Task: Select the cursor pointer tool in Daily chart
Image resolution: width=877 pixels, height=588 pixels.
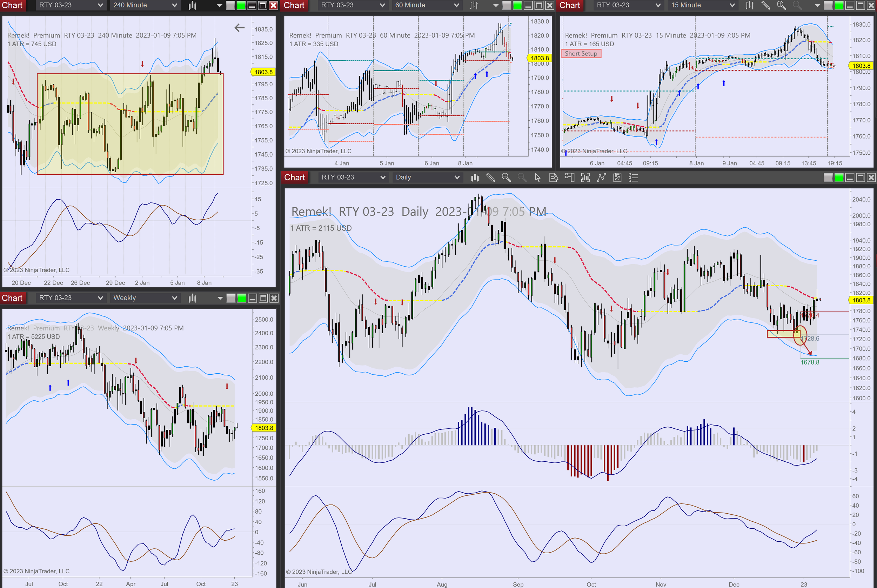Action: 538,178
